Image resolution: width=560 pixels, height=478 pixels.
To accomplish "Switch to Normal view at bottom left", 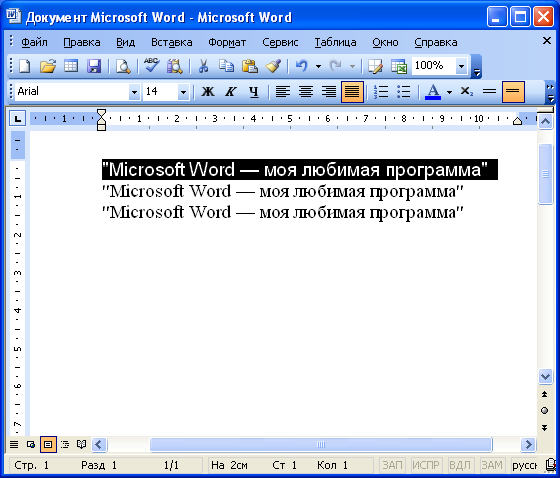I will [x=14, y=444].
